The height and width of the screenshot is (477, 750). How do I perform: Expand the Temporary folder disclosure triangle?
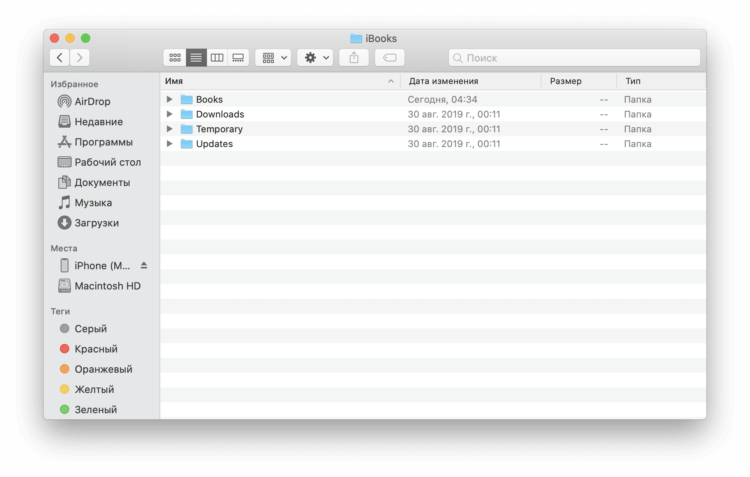(x=169, y=129)
